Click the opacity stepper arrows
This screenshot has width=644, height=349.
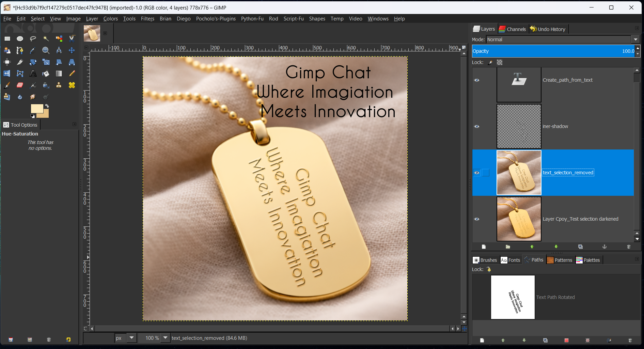point(638,51)
